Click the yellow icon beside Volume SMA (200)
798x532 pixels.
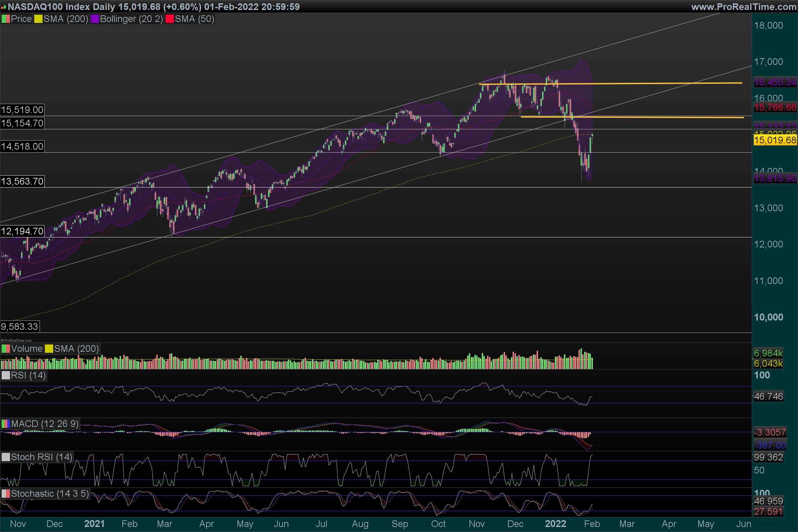[49, 349]
